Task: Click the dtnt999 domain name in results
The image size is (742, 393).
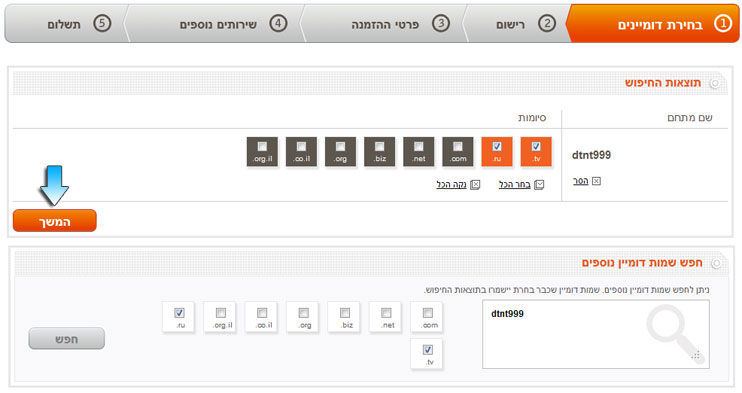Action: 592,155
